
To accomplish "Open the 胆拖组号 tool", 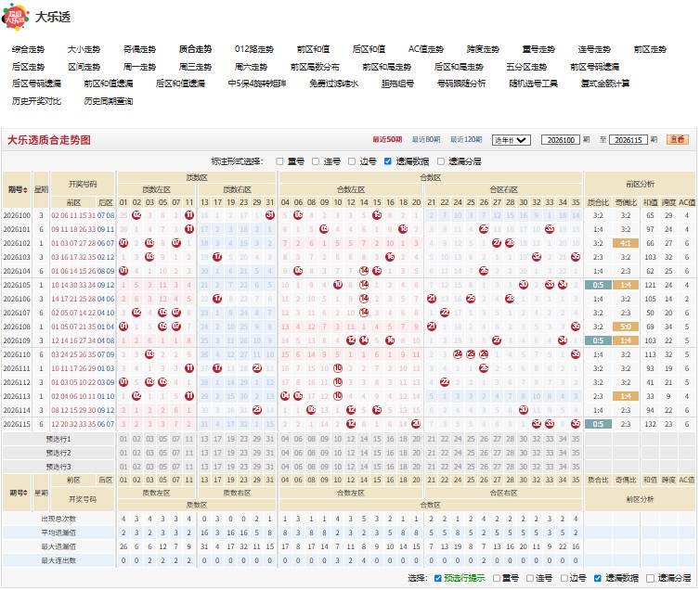I will [x=397, y=83].
